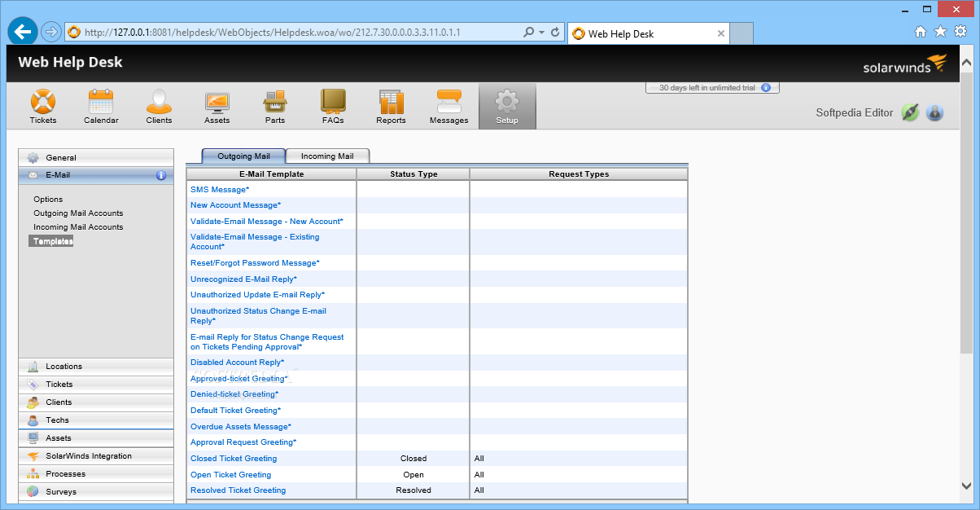The height and width of the screenshot is (510, 980).
Task: Click the scrollbar down arrow
Action: click(965, 486)
